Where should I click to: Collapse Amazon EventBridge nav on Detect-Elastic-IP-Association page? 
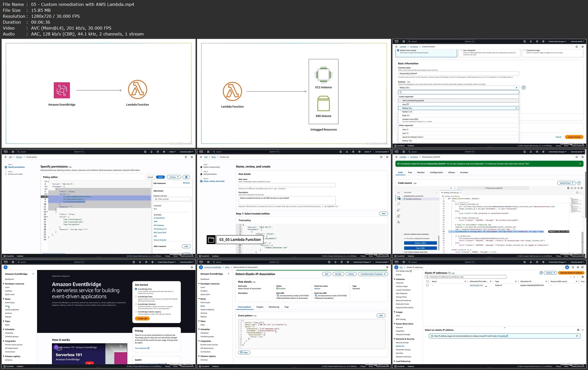[229, 274]
